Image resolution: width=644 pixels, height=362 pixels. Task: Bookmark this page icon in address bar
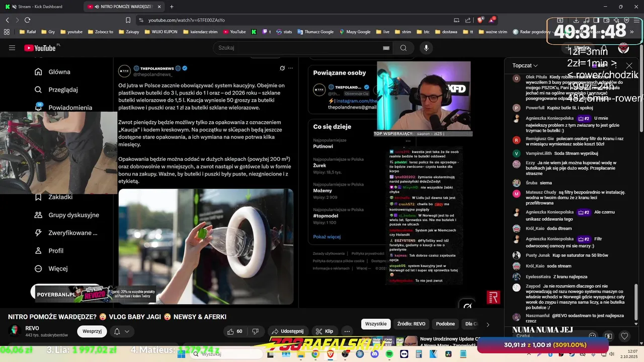128,20
